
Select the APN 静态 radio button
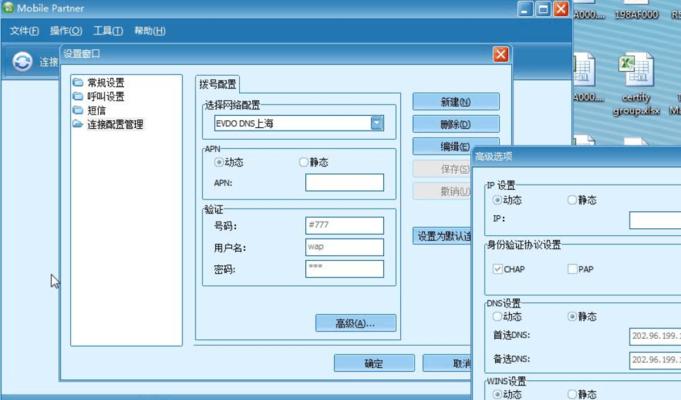(304, 162)
